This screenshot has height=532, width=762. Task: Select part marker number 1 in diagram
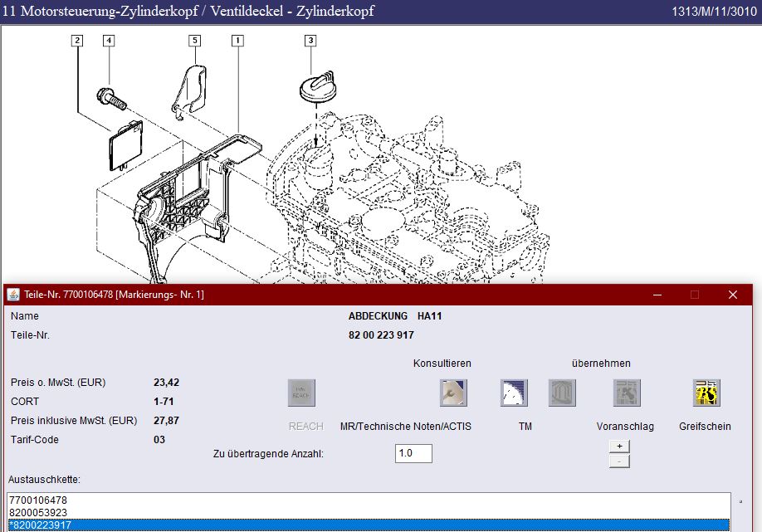pos(237,40)
